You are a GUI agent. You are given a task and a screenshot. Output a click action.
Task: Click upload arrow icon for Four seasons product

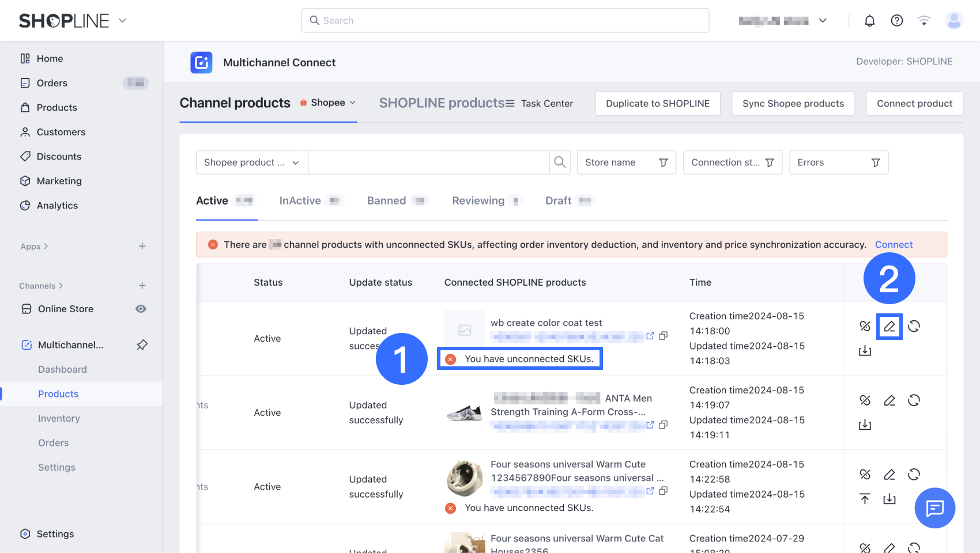(x=865, y=499)
